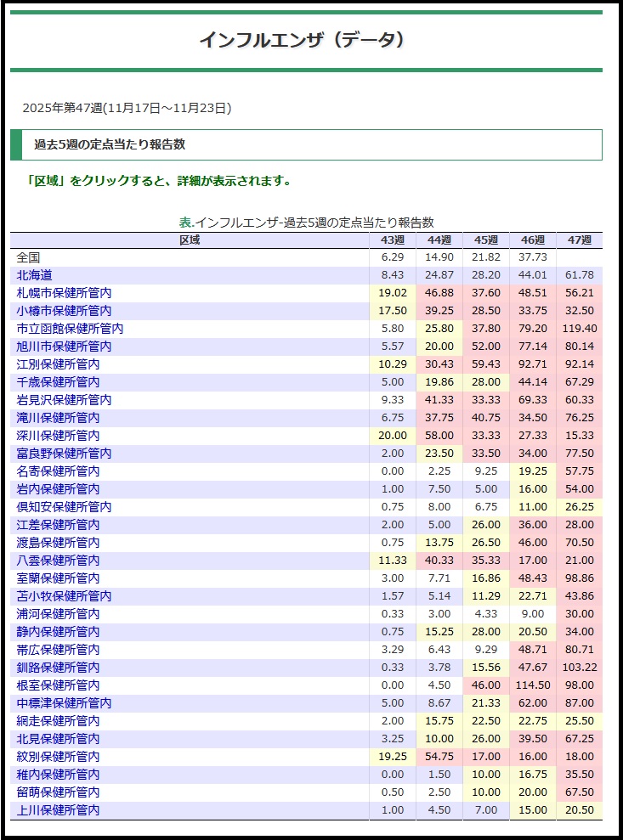Open 根室保健所管内 details

pyautogui.click(x=58, y=685)
